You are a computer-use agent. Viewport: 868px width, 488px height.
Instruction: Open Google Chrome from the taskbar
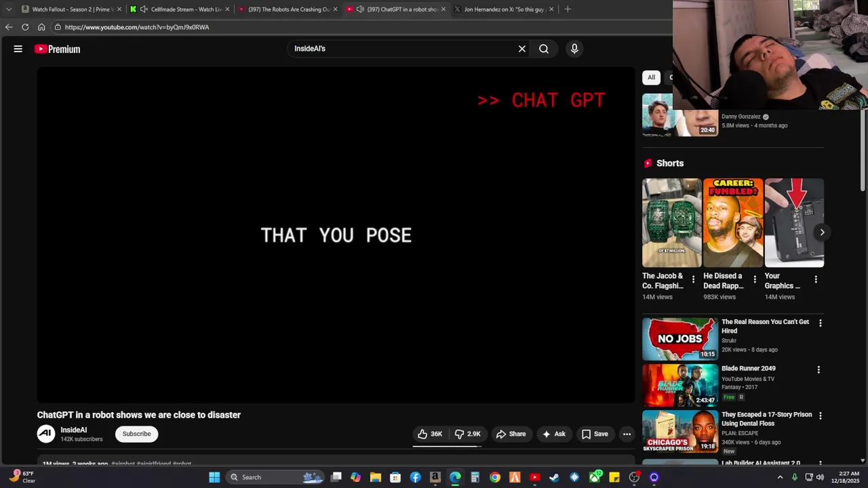pos(495,477)
